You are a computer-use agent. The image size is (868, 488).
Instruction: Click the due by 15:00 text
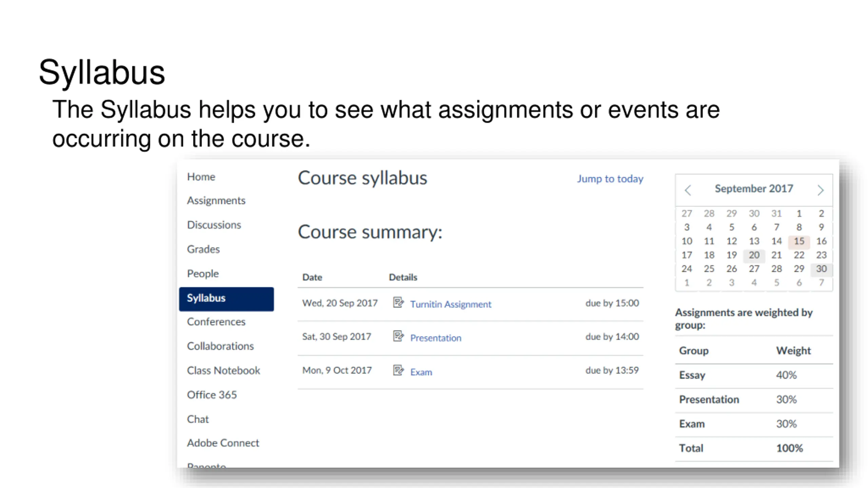[x=612, y=303]
